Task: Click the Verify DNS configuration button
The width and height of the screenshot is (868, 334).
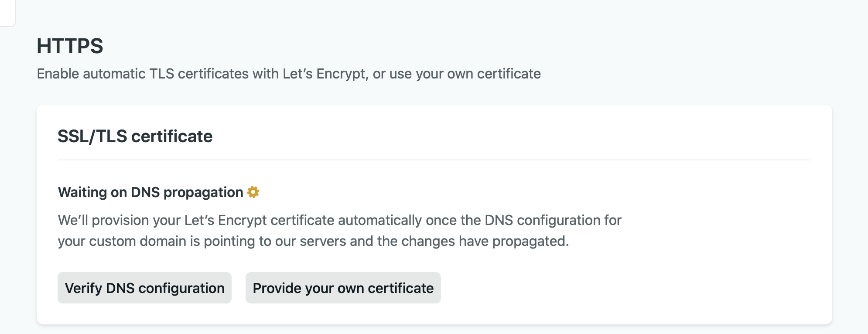Action: (x=144, y=288)
